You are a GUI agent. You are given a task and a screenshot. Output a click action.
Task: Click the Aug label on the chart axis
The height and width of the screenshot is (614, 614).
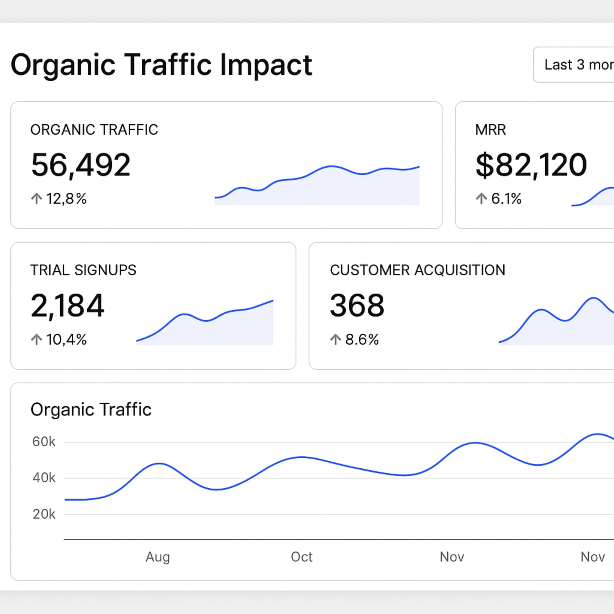[158, 557]
